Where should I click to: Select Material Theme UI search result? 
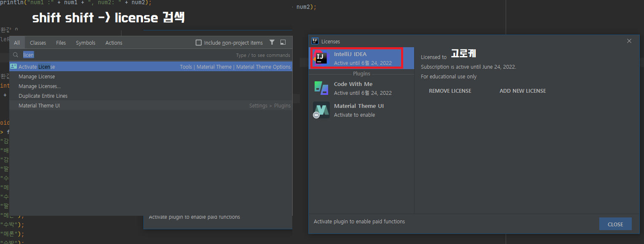tap(151, 105)
